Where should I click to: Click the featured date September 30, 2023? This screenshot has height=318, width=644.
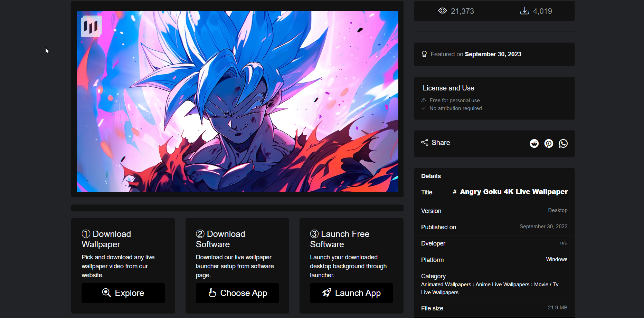pos(493,54)
